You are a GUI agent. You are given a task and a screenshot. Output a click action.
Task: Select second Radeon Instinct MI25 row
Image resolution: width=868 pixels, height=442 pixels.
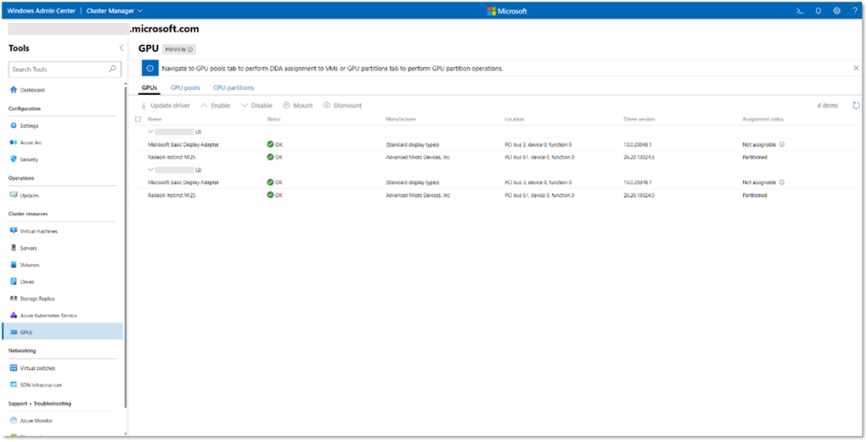(497, 195)
